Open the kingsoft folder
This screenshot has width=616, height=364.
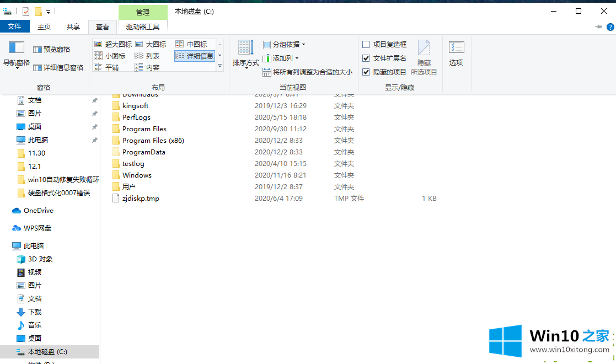tap(135, 106)
